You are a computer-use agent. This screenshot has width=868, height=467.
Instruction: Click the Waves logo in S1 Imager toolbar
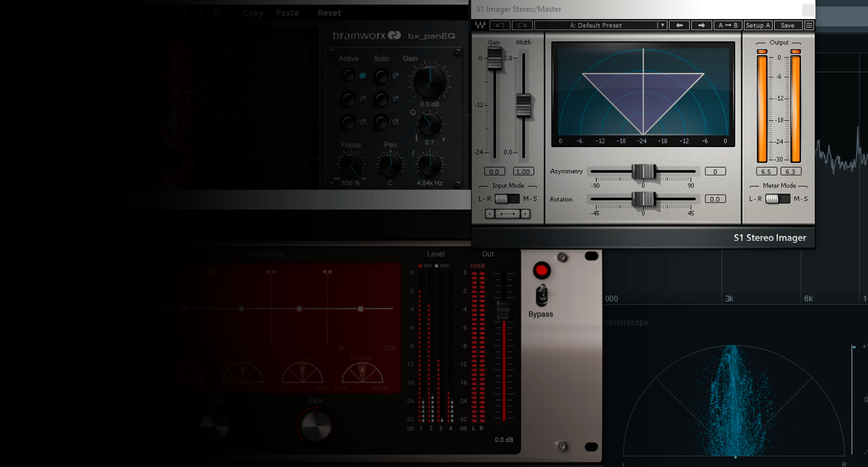[x=480, y=25]
